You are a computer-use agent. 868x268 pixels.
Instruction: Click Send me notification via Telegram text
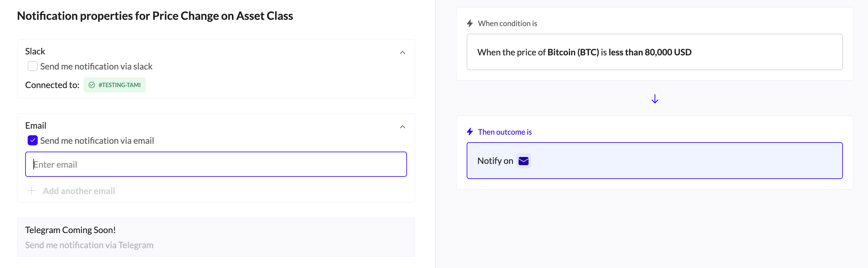point(89,245)
